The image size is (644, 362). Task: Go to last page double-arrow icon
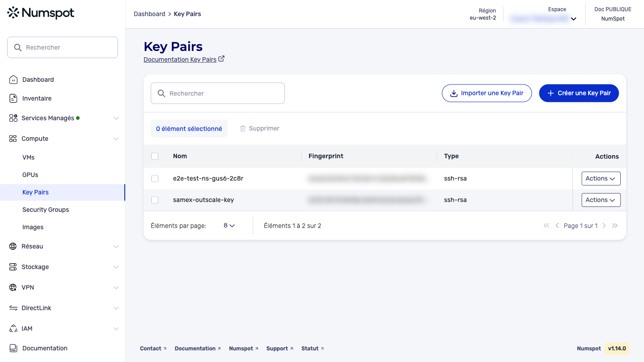click(x=615, y=226)
